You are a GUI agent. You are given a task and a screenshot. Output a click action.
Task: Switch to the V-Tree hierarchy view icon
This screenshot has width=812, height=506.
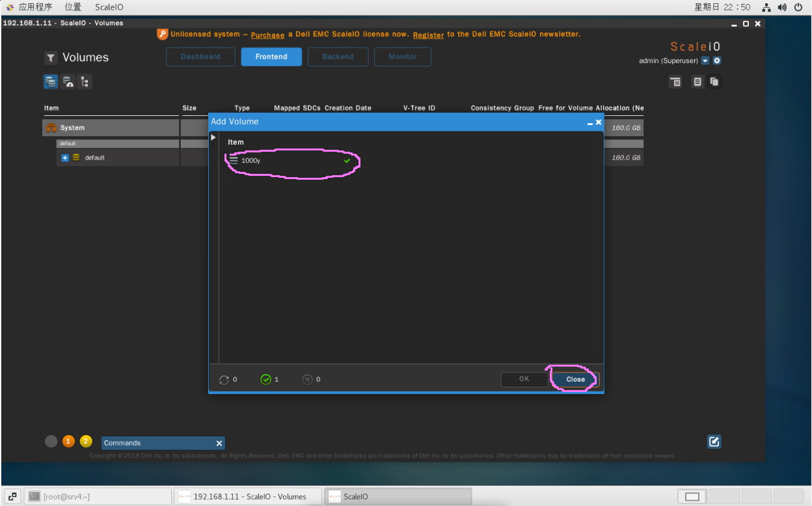coord(85,81)
